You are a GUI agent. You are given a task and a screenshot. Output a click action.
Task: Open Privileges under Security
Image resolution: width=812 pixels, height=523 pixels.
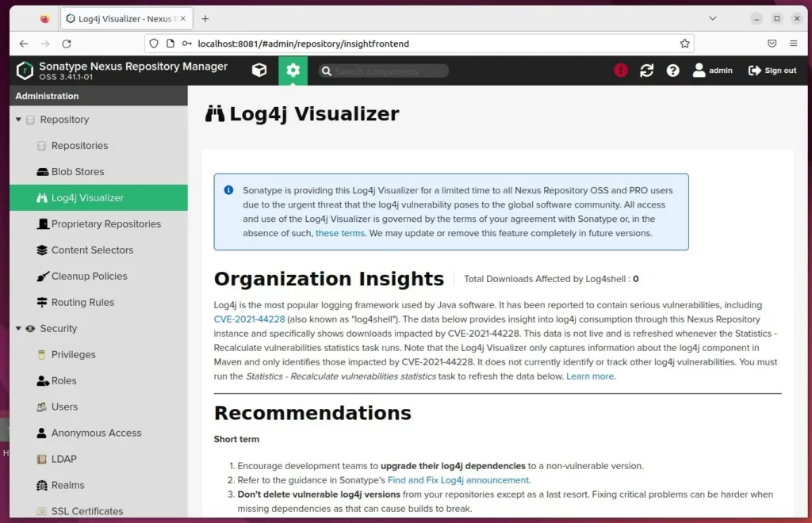tap(73, 354)
